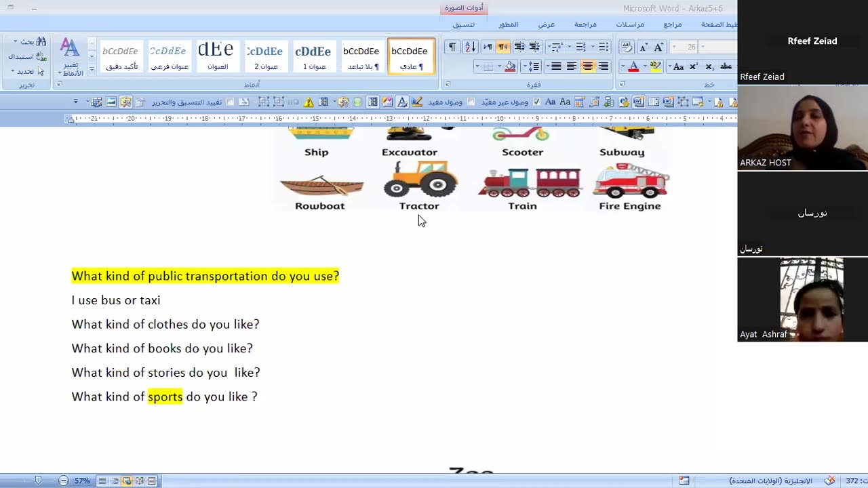
Task: Apply the shading paint bucket
Action: point(510,66)
